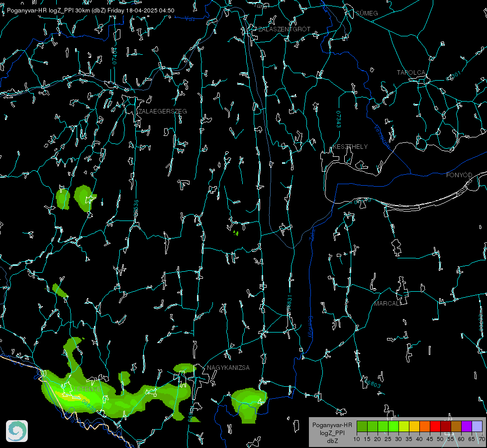This screenshot has width=487, height=448.
Task: Click the logZ_PPI legend text
Action: [x=332, y=433]
